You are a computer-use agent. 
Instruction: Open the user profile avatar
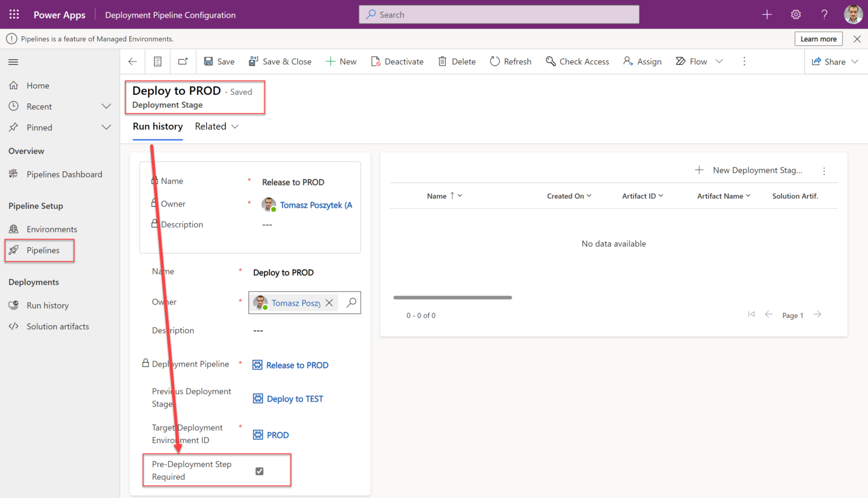click(853, 15)
